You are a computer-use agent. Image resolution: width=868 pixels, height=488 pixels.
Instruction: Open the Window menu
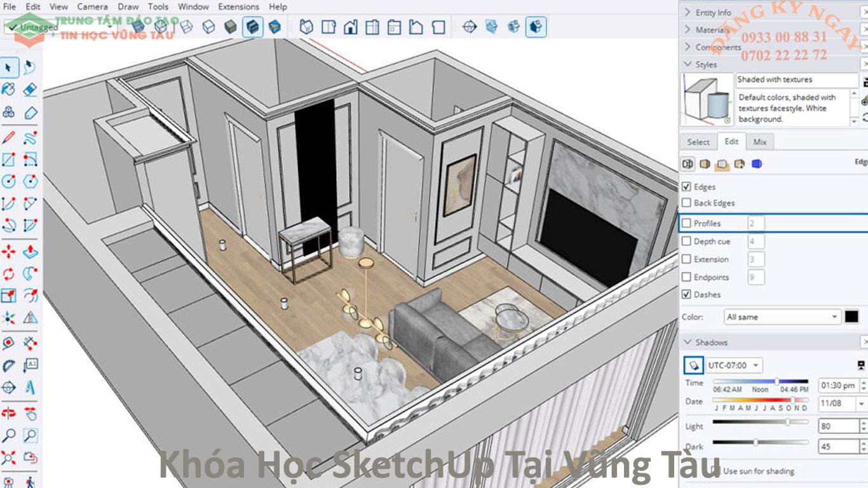pyautogui.click(x=193, y=6)
